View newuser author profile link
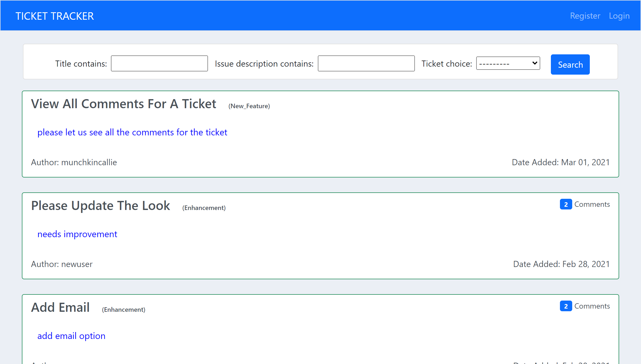Screen dimensions: 641x364 (77, 264)
